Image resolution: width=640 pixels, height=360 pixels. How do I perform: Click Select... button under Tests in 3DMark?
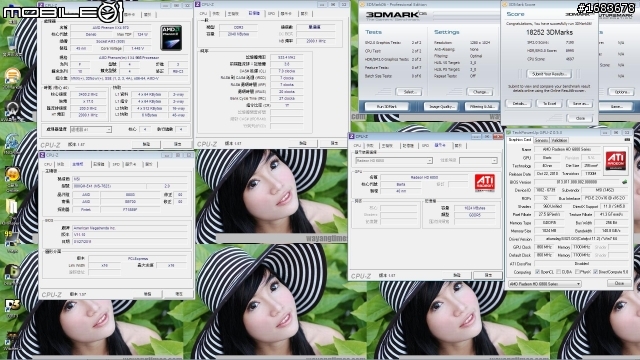pos(409,92)
